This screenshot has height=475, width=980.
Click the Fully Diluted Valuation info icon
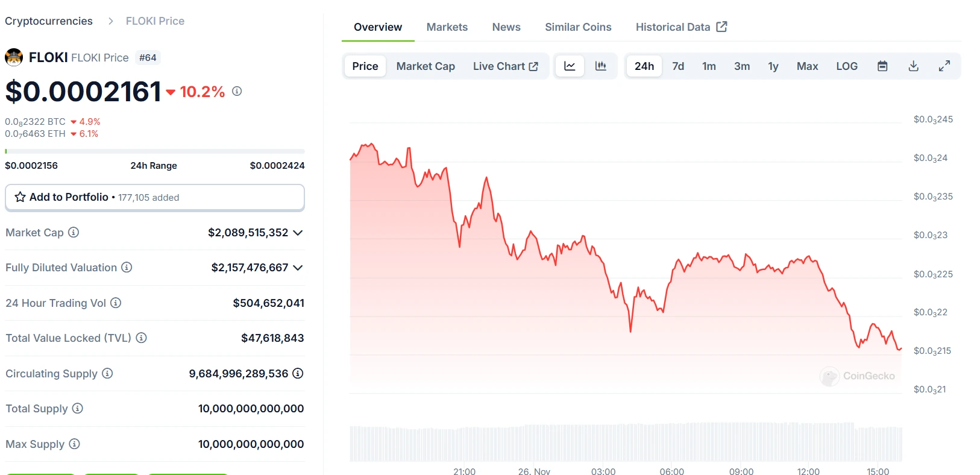127,267
